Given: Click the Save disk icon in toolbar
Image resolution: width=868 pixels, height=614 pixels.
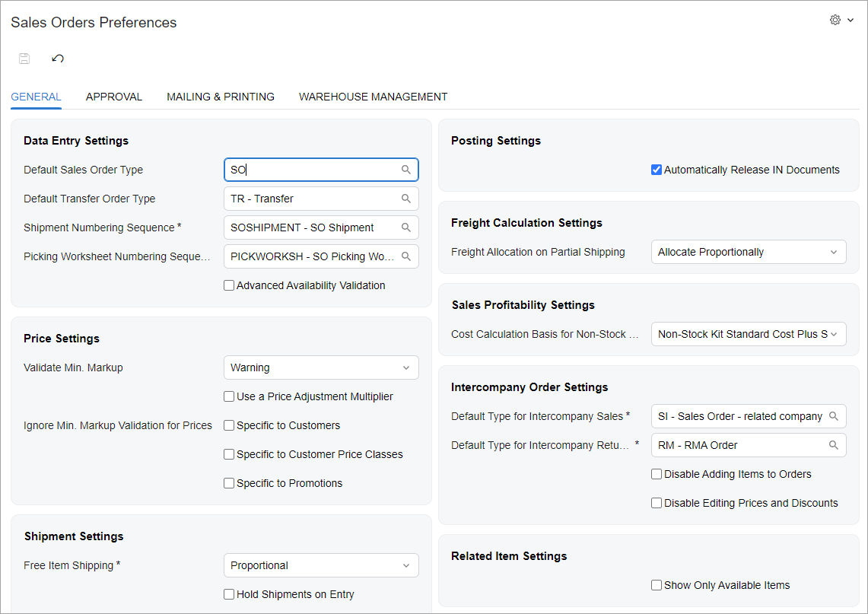Looking at the screenshot, I should 24,59.
